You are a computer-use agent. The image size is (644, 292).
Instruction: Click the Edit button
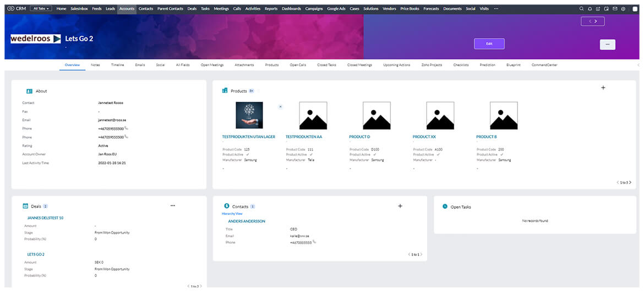(489, 44)
